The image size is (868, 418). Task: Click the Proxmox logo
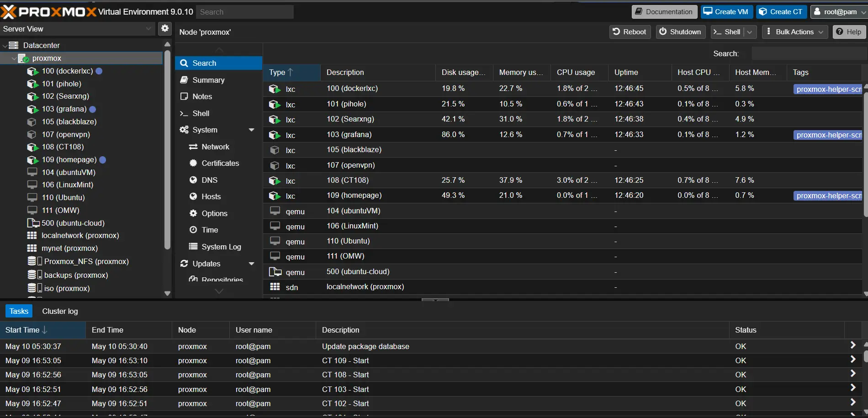[x=48, y=12]
